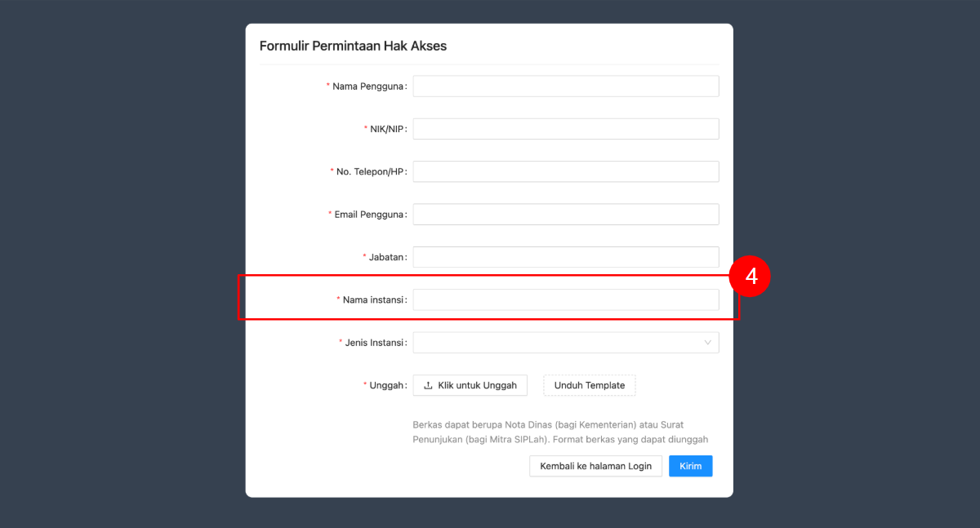The width and height of the screenshot is (980, 528).
Task: Open the Jenis Instansi select box
Action: [x=566, y=343]
